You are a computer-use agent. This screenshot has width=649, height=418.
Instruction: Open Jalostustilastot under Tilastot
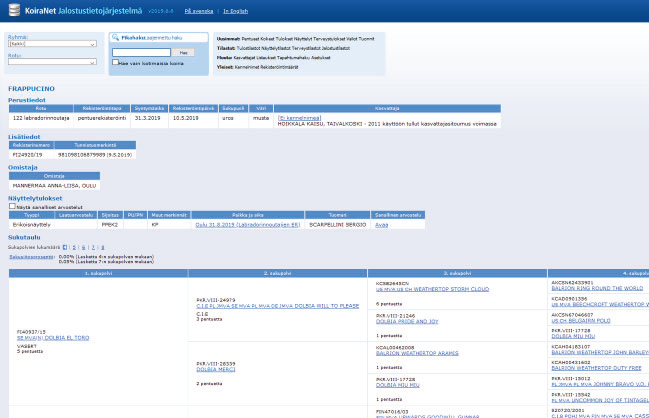[336, 48]
